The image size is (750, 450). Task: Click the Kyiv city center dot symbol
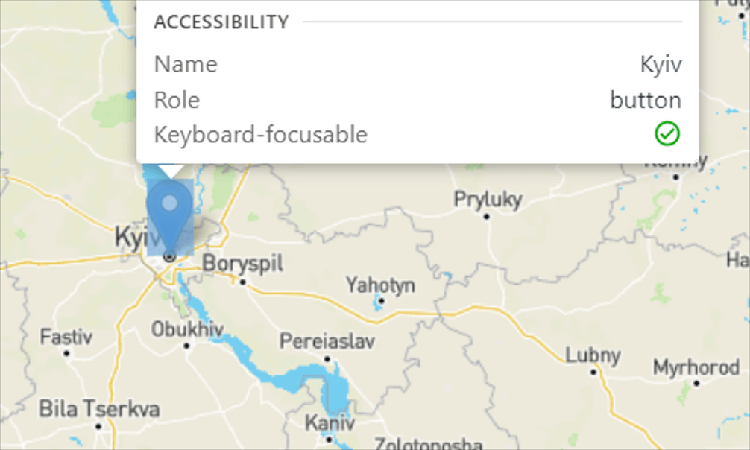(x=170, y=257)
